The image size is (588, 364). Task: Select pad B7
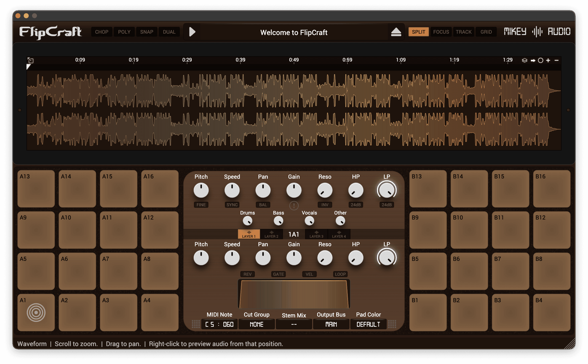pos(510,271)
